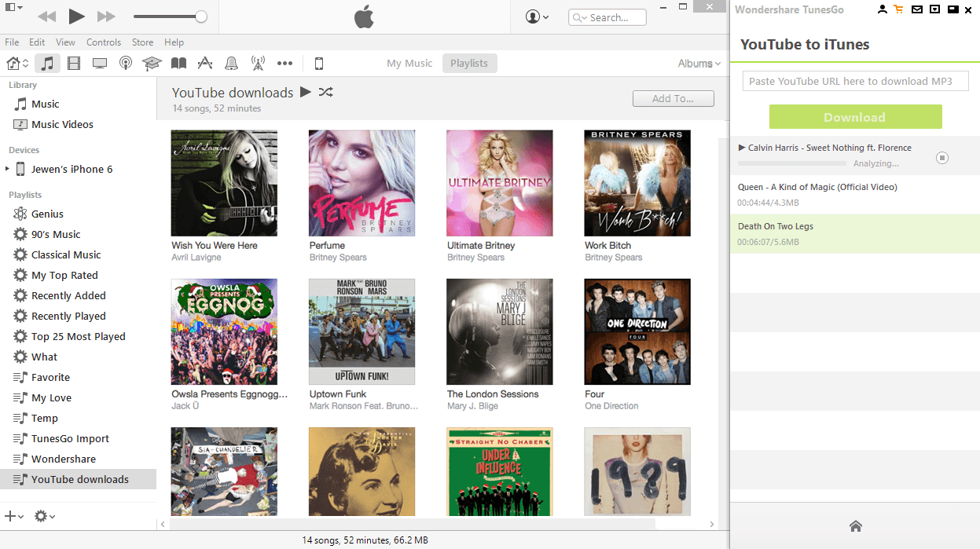Select Death On Two Legs download item
Screen dimensions: 980x549
coord(855,234)
